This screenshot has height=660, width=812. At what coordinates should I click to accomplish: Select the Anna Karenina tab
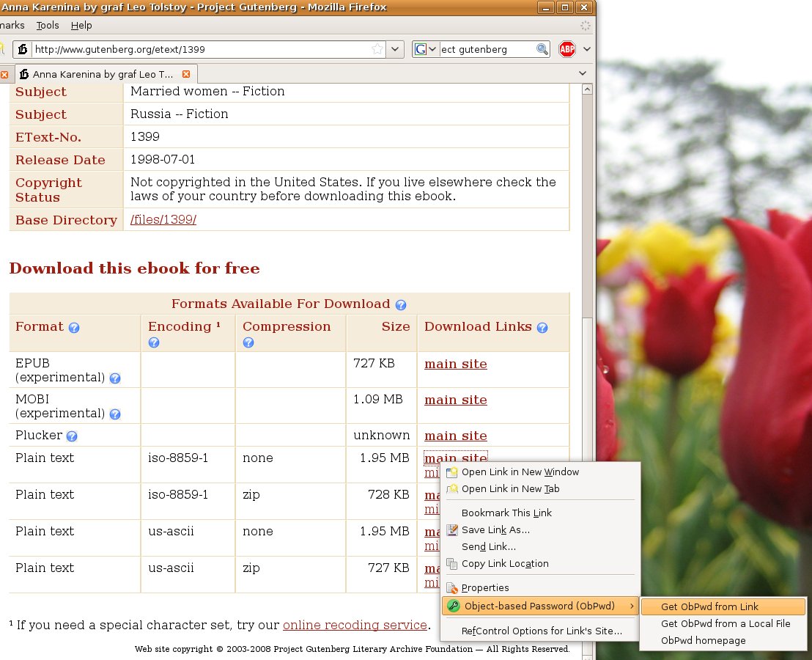click(106, 74)
